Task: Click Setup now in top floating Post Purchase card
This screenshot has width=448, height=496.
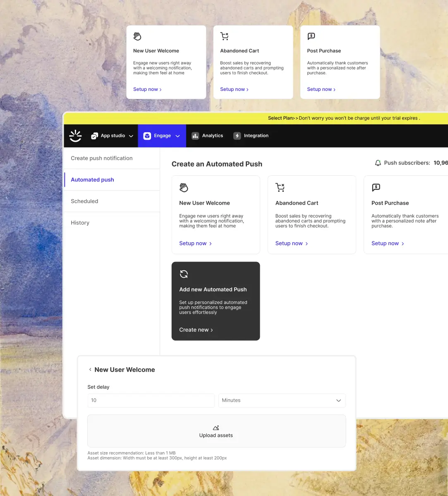Action: [x=321, y=89]
